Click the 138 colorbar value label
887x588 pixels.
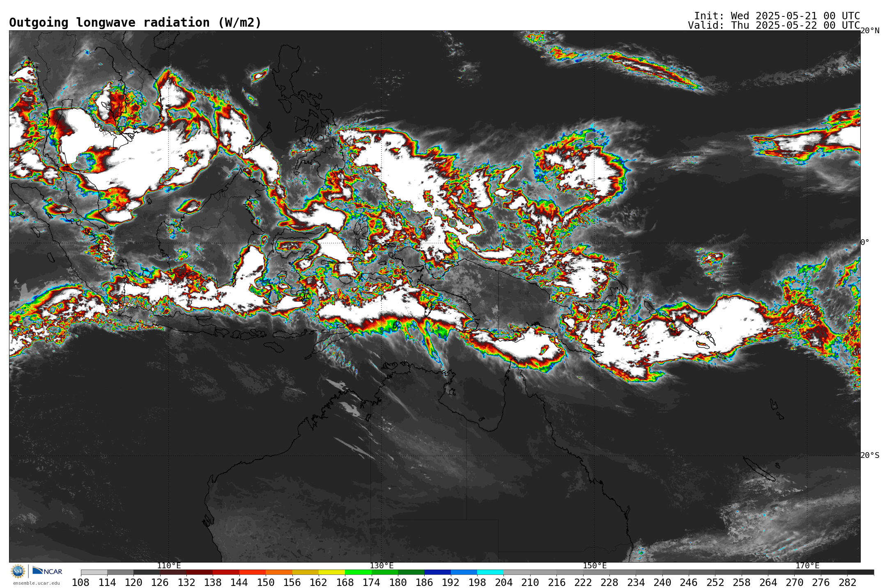tap(213, 583)
